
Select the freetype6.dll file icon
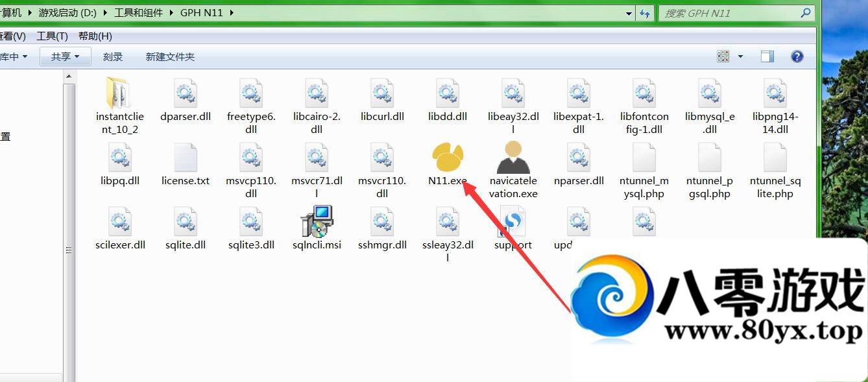pos(251,93)
